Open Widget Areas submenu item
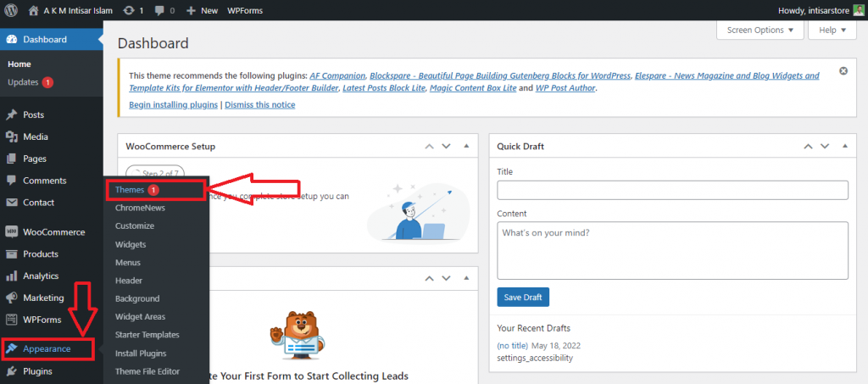Screen dimensions: 868x384 [x=140, y=316]
